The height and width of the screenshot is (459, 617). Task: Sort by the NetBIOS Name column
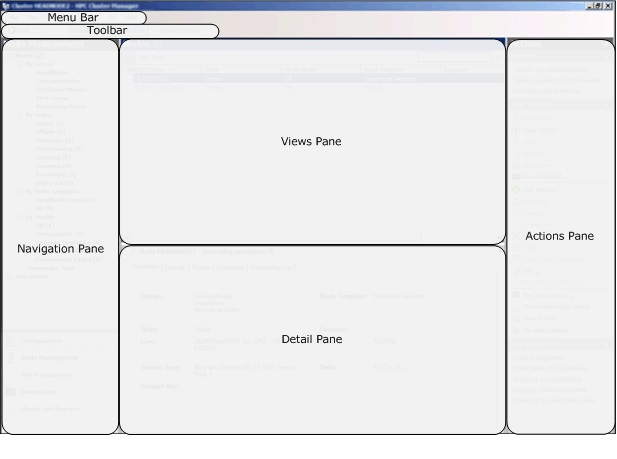click(x=161, y=69)
